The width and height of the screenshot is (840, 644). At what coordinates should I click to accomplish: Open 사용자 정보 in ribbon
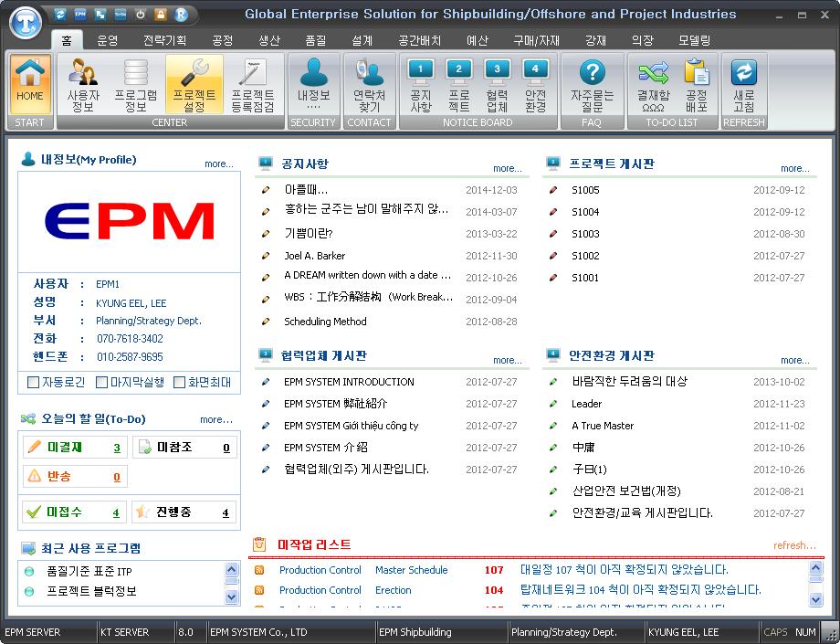click(x=83, y=83)
